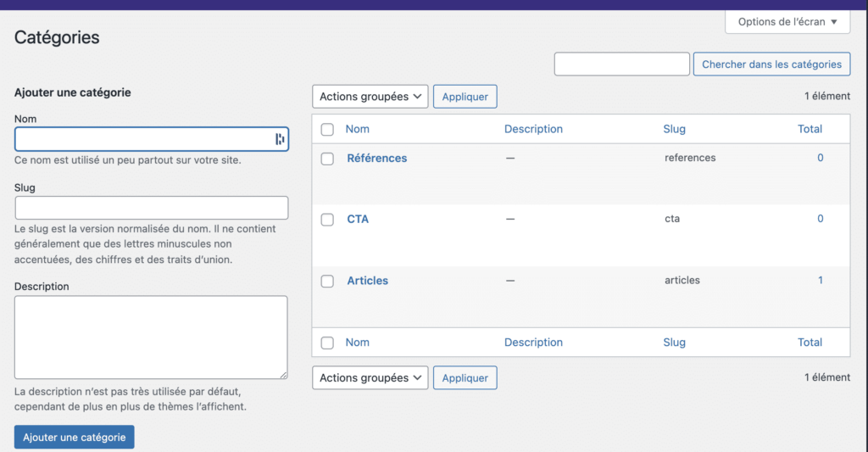The height and width of the screenshot is (452, 868).
Task: Click Chercher dans les catégories button
Action: tap(771, 64)
